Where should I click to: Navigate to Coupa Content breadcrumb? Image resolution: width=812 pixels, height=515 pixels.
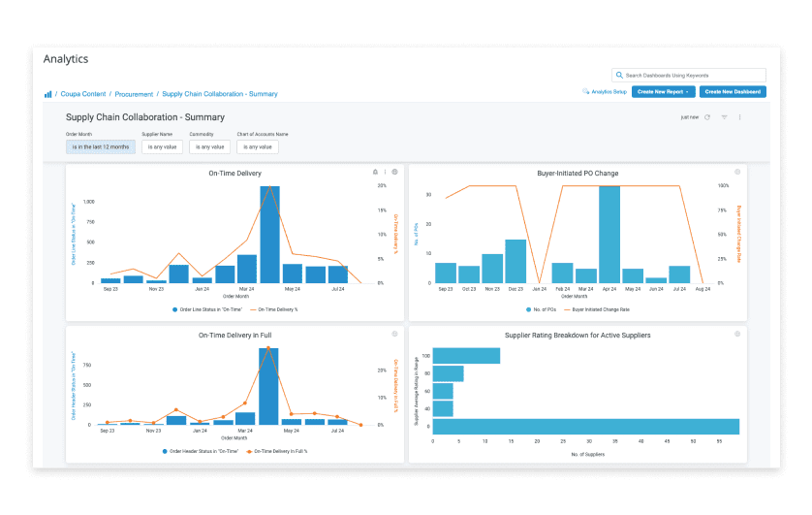tap(83, 94)
